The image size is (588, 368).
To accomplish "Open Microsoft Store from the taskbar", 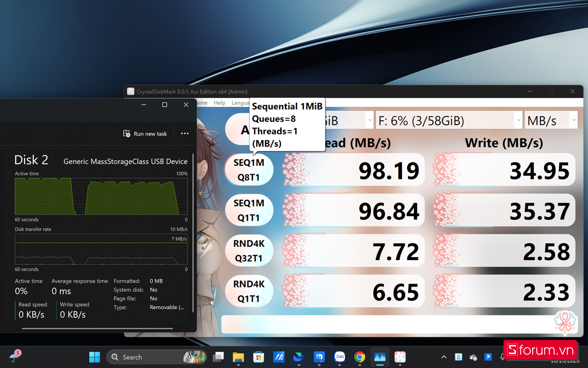I will pos(258,357).
